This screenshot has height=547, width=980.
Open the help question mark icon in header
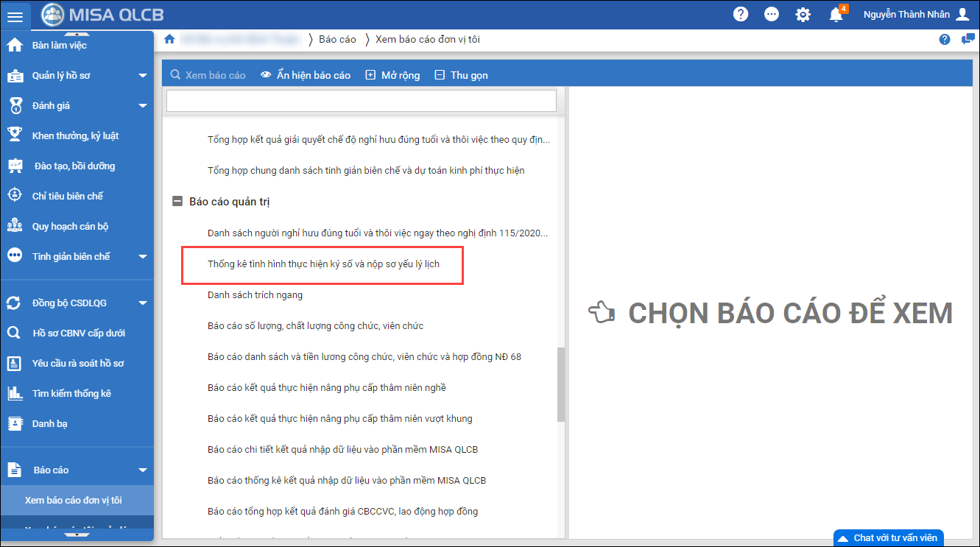coord(741,14)
